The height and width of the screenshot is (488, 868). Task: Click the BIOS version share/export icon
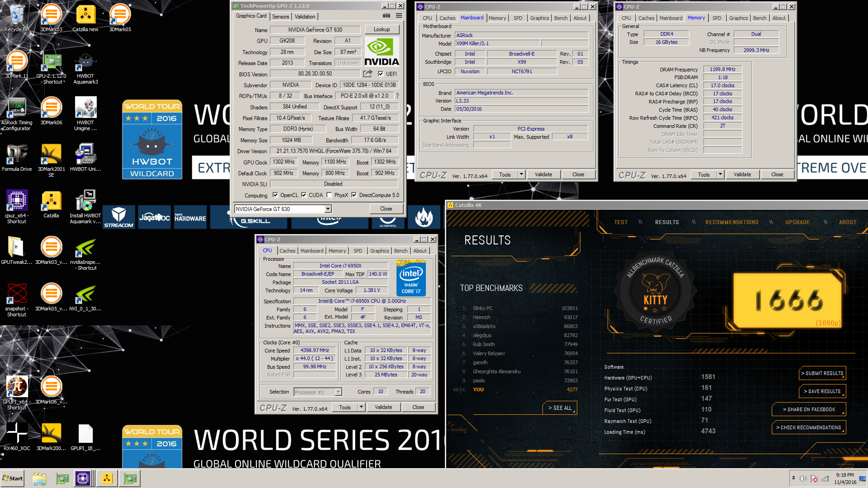(368, 74)
